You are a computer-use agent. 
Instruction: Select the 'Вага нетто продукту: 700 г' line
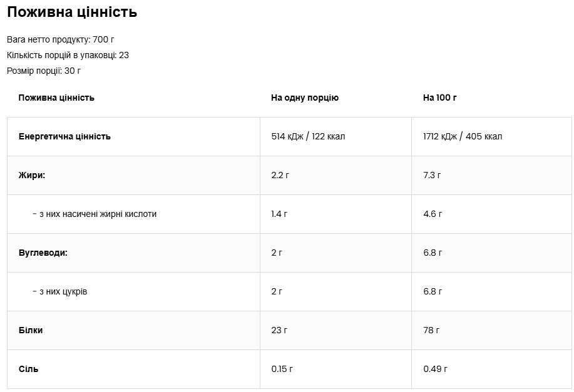point(61,39)
